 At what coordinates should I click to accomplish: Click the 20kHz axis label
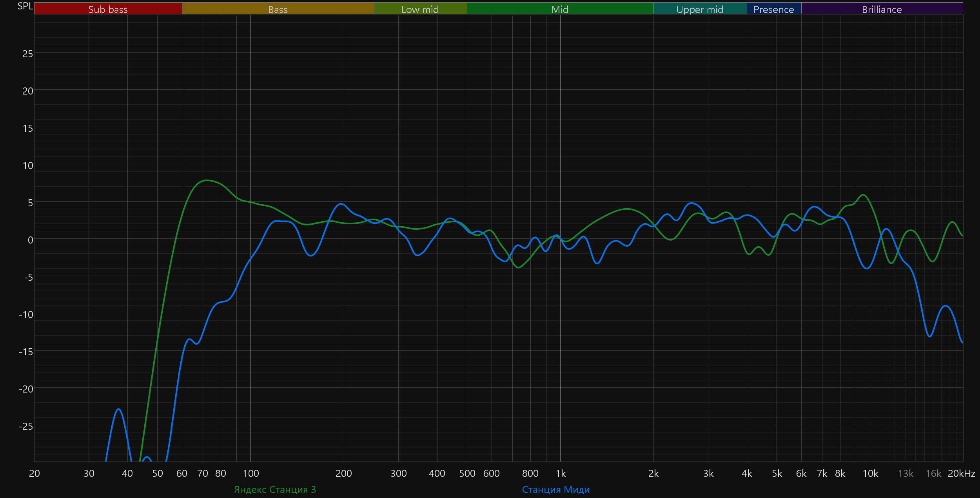coord(961,474)
